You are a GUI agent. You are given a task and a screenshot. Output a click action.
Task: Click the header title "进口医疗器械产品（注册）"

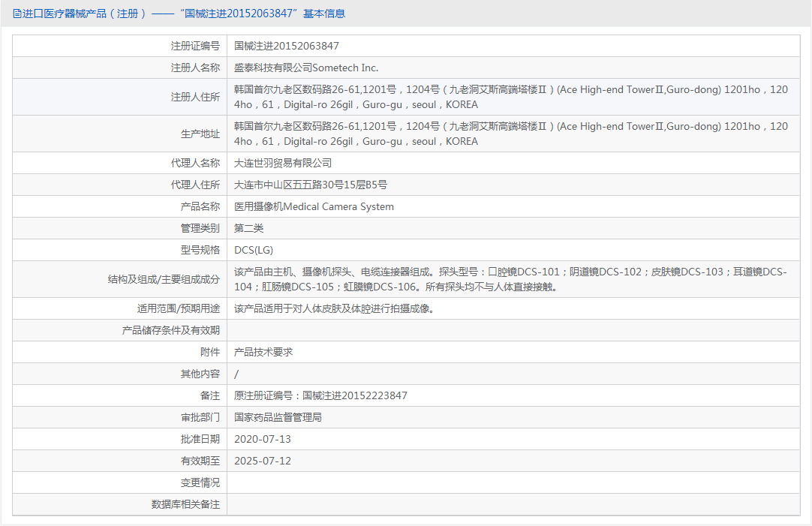pos(84,14)
